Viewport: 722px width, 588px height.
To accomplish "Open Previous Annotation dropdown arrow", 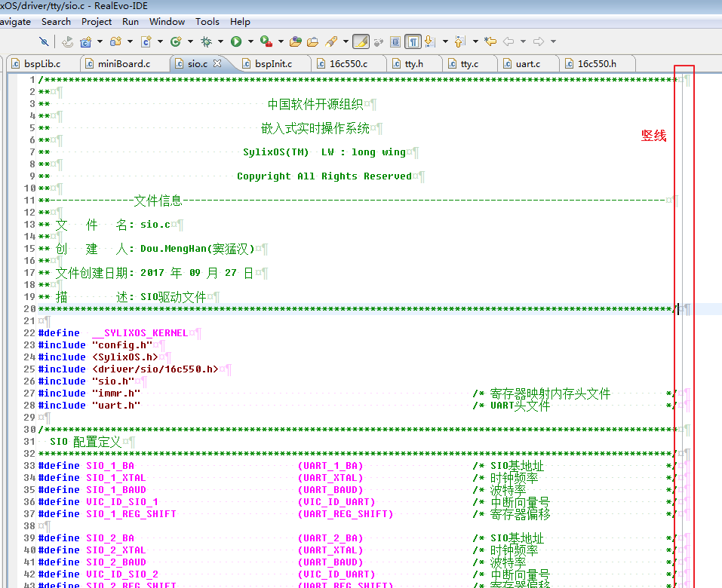I will tap(475, 42).
